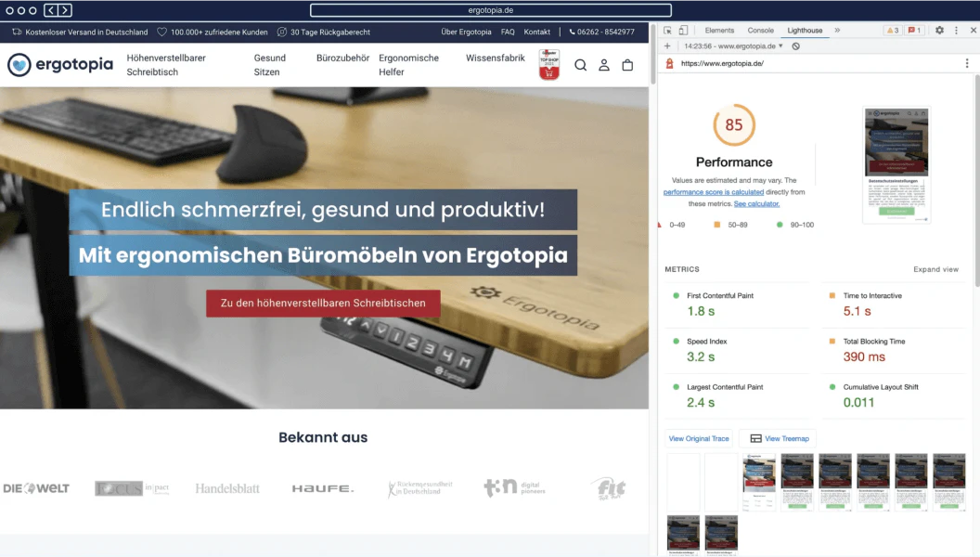Open the 3 warnings badge

tap(893, 30)
